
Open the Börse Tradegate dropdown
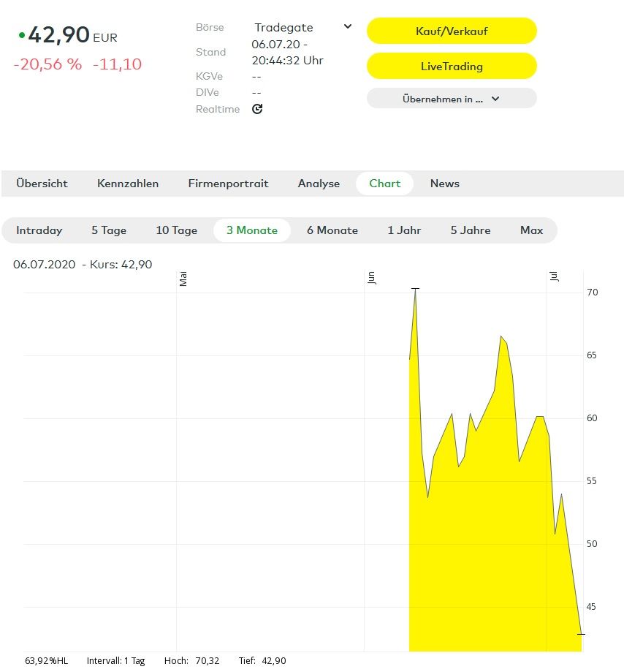point(303,28)
